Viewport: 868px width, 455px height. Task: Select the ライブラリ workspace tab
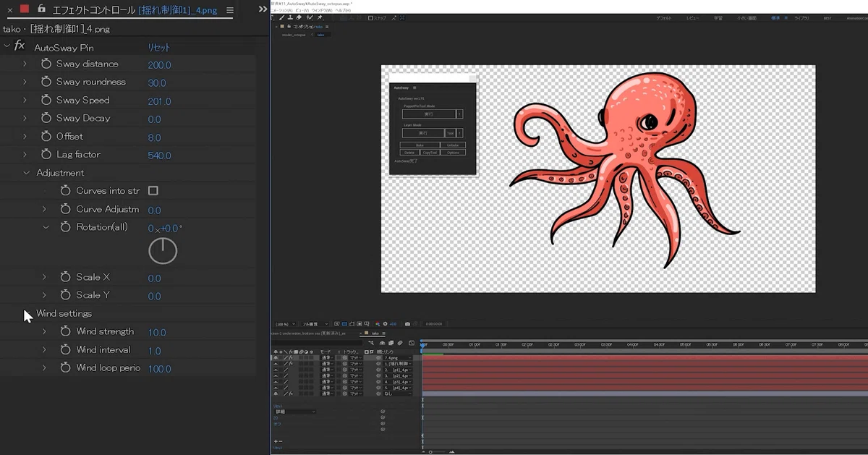[801, 17]
